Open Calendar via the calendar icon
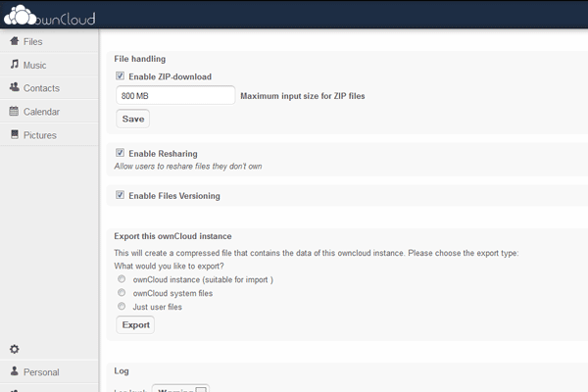 15,112
